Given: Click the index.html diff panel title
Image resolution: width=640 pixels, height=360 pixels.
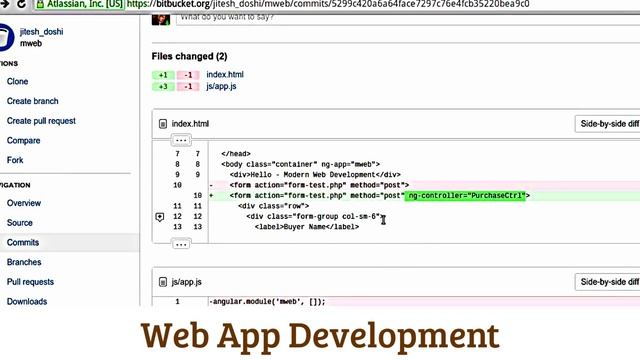Looking at the screenshot, I should point(190,124).
